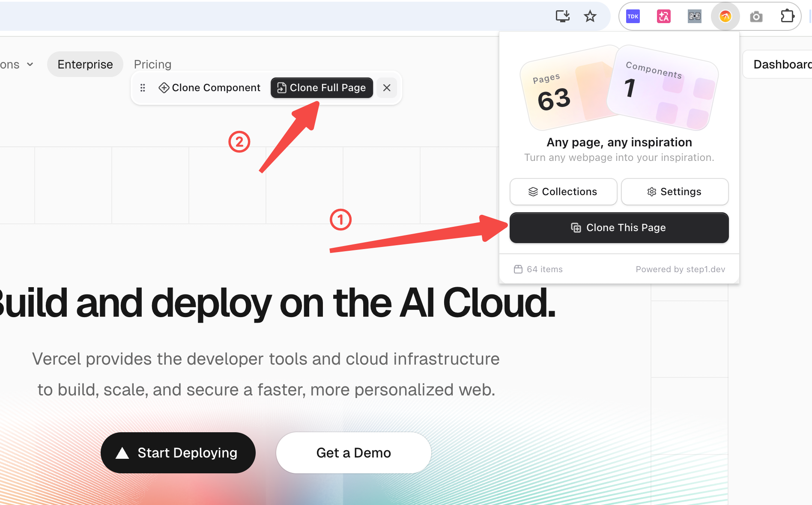Bookmark this page with the star icon
This screenshot has width=812, height=505.
point(590,16)
